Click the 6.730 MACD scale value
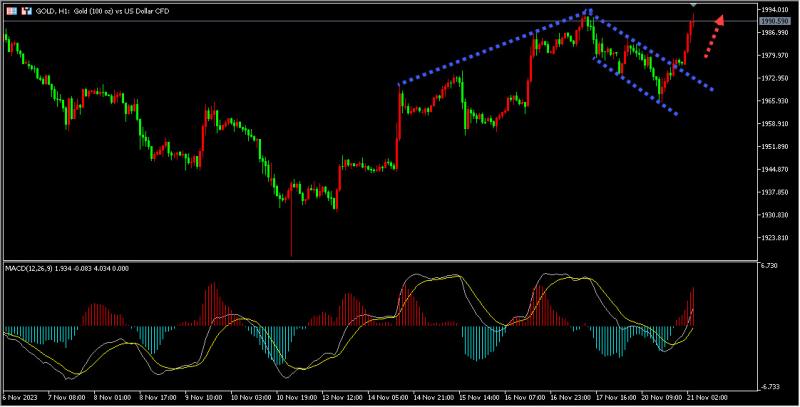The width and height of the screenshot is (800, 407). tap(769, 266)
